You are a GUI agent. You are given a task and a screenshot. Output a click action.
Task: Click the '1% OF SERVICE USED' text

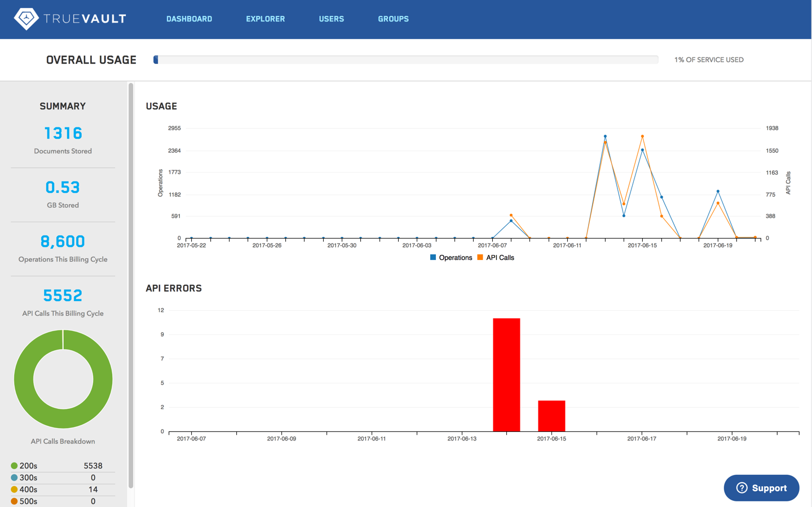709,60
